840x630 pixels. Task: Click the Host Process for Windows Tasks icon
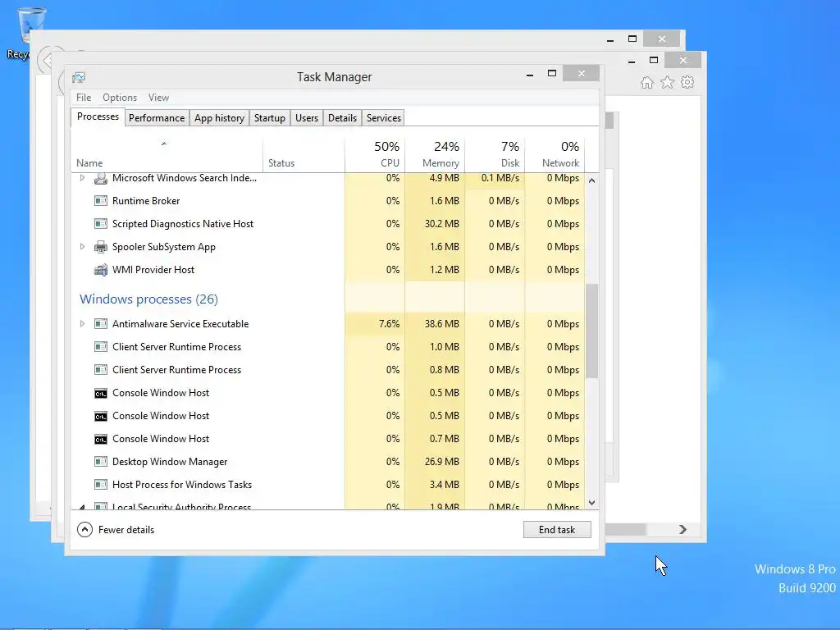pyautogui.click(x=101, y=485)
